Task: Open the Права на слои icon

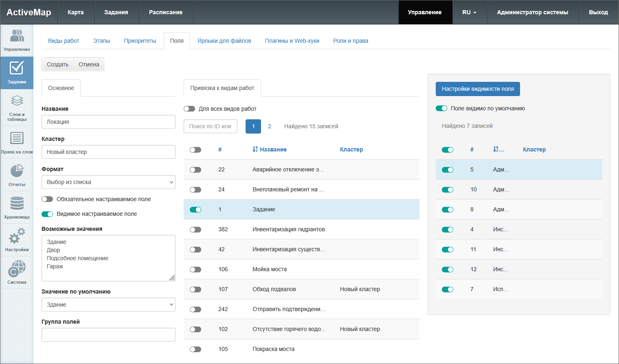Action: point(17,138)
